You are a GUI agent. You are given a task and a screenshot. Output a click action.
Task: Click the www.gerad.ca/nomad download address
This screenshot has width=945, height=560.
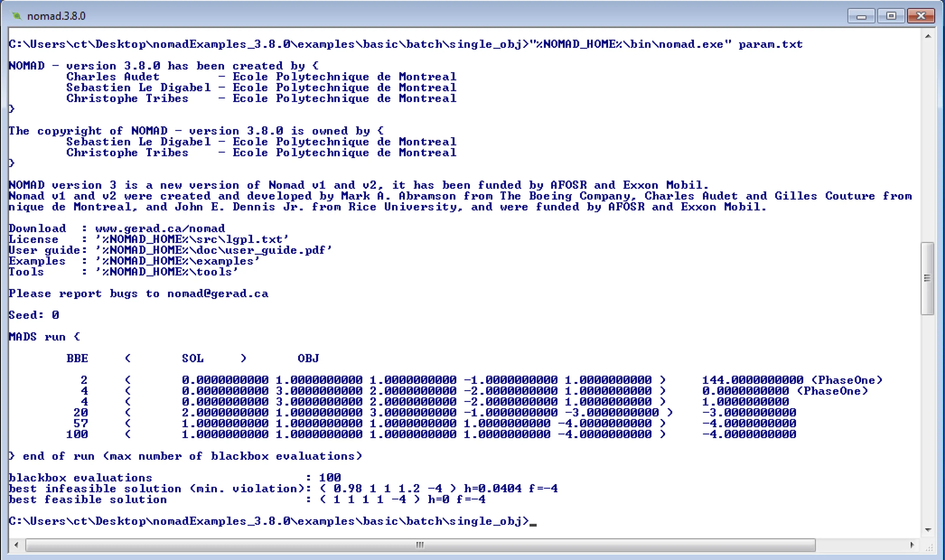coord(160,229)
